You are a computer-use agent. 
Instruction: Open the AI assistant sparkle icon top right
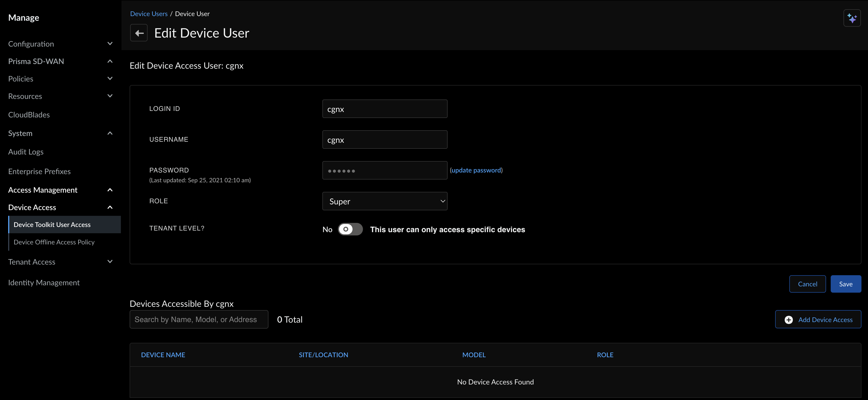click(x=852, y=18)
